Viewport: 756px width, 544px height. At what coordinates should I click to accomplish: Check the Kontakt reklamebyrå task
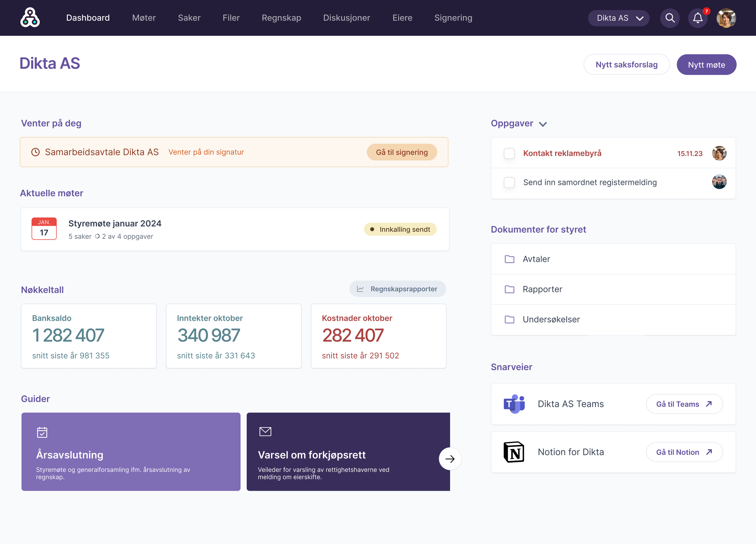[x=509, y=153]
